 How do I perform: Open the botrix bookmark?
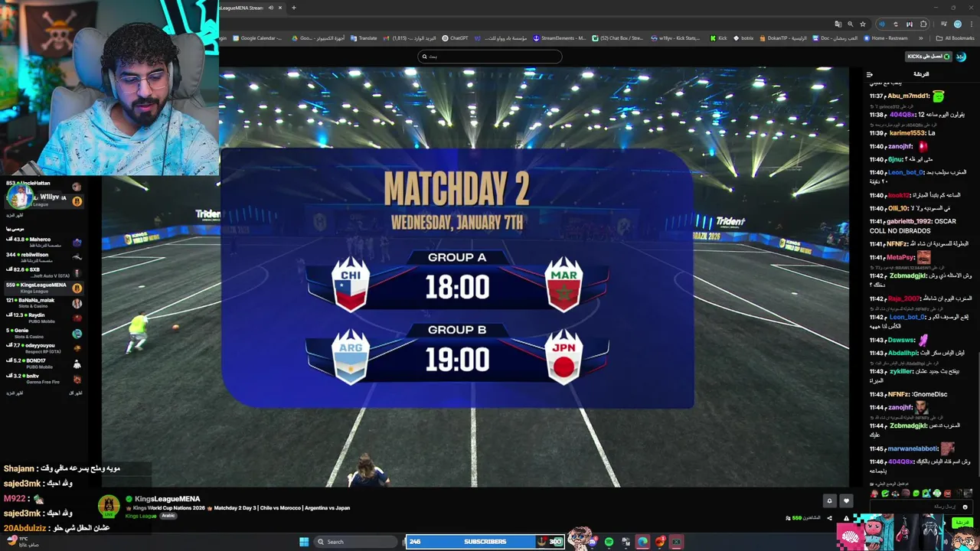744,37
